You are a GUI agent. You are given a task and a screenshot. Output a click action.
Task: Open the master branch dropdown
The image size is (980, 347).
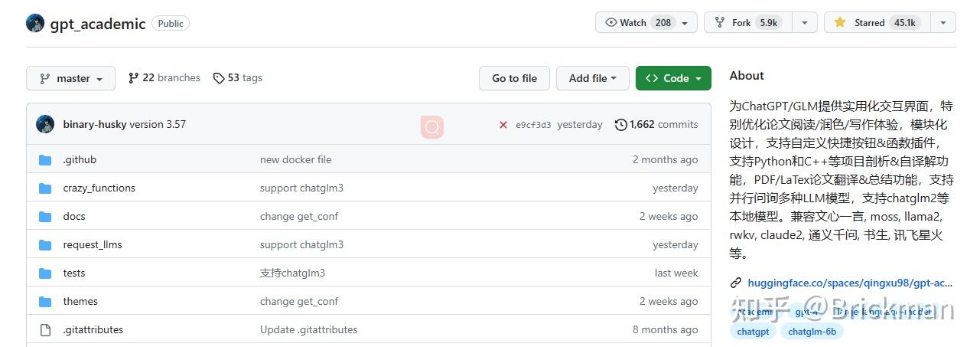pyautogui.click(x=70, y=78)
